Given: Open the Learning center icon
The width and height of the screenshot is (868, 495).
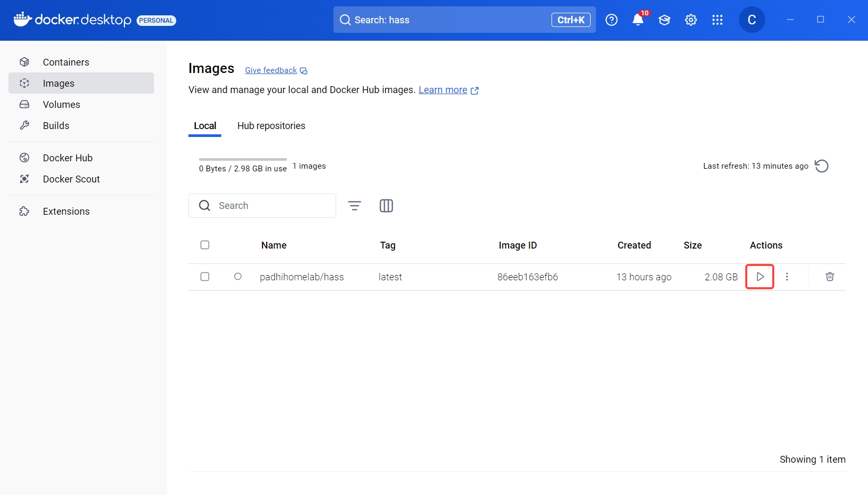Looking at the screenshot, I should tap(664, 20).
